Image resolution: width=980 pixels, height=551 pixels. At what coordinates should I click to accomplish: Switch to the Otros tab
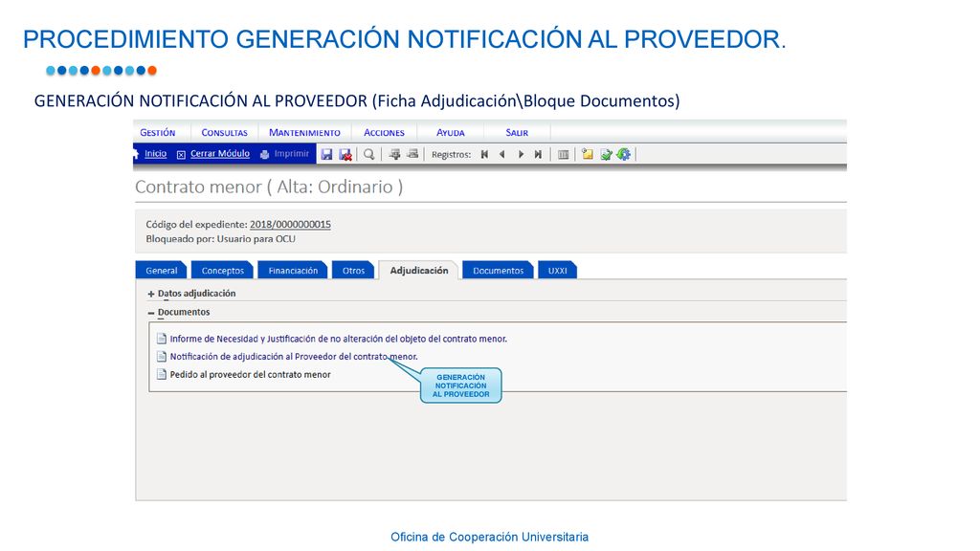click(x=353, y=271)
